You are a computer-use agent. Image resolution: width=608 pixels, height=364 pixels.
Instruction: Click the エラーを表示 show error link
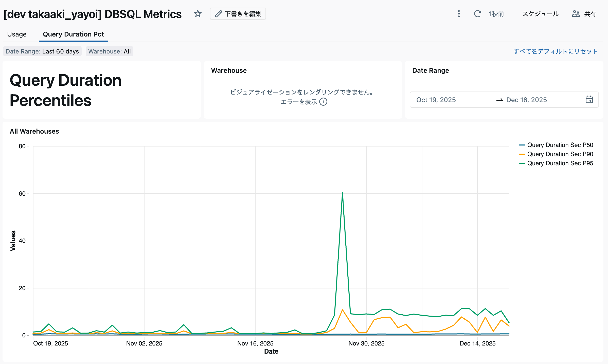coord(299,102)
